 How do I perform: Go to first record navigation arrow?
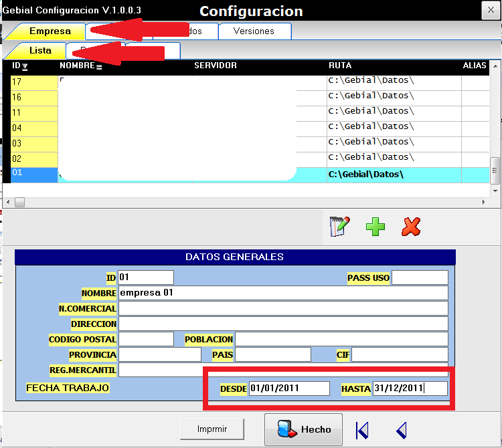coord(362,430)
